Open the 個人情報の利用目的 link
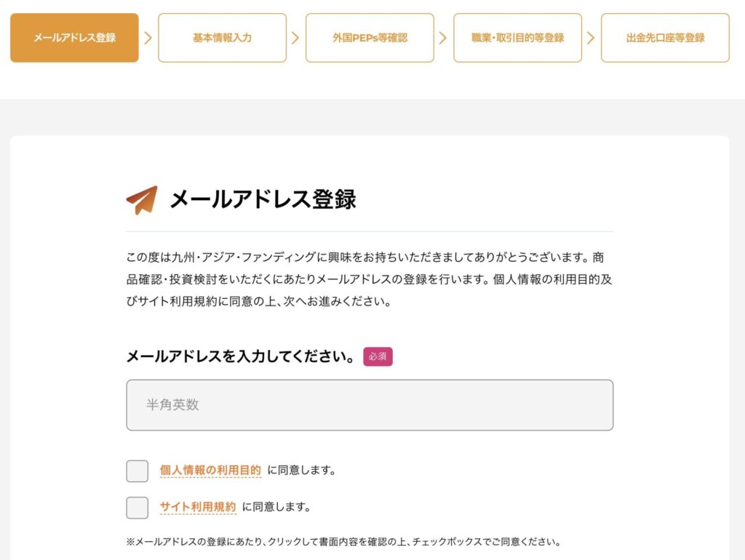Image resolution: width=745 pixels, height=560 pixels. coord(210,471)
